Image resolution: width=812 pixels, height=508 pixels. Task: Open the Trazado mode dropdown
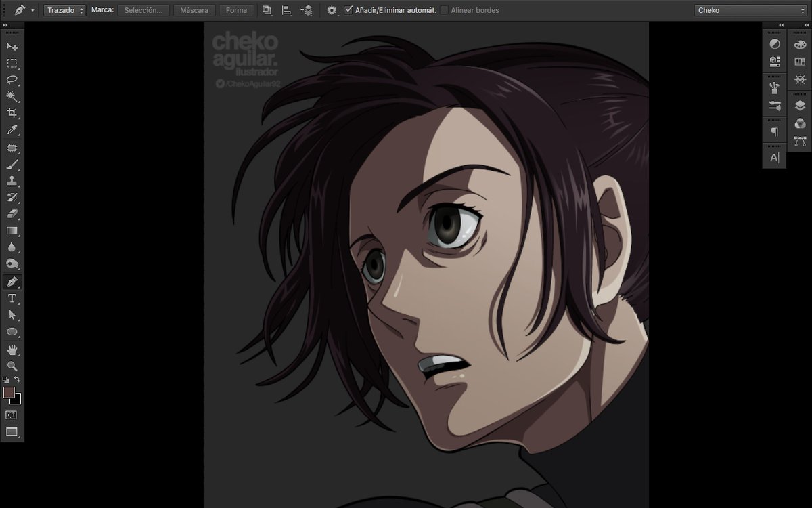pos(65,10)
